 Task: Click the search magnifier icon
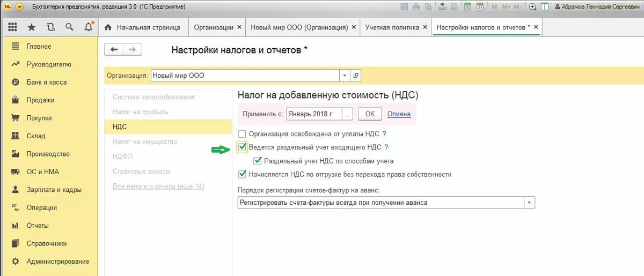[x=69, y=27]
